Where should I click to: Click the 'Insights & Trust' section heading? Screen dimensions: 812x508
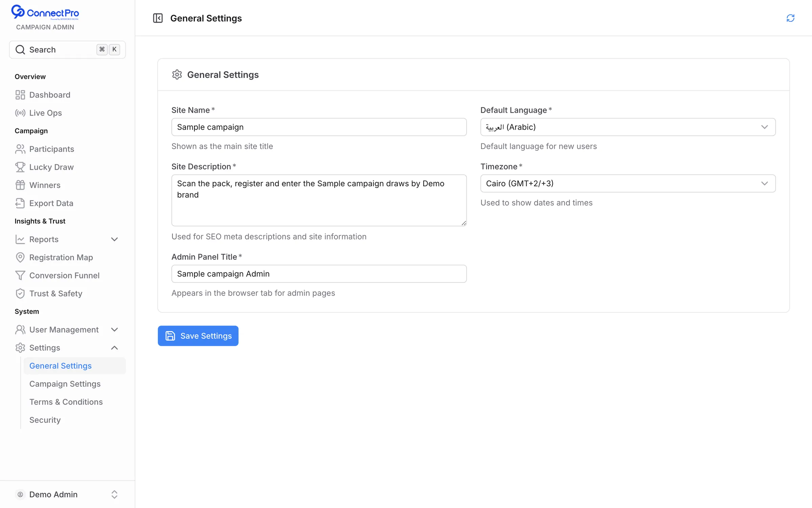click(x=40, y=221)
